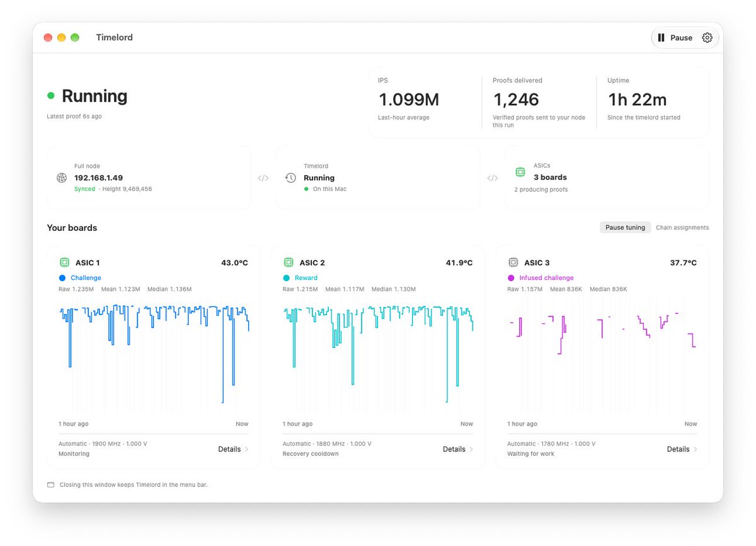Click the On this Mac text
Image resolution: width=756 pixels, height=546 pixels.
[329, 189]
